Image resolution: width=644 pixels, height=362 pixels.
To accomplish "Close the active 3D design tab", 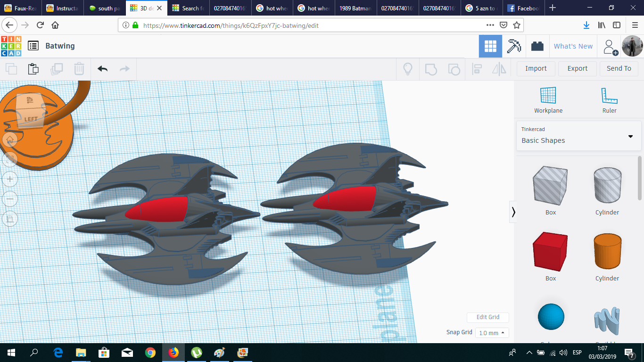I will (160, 8).
